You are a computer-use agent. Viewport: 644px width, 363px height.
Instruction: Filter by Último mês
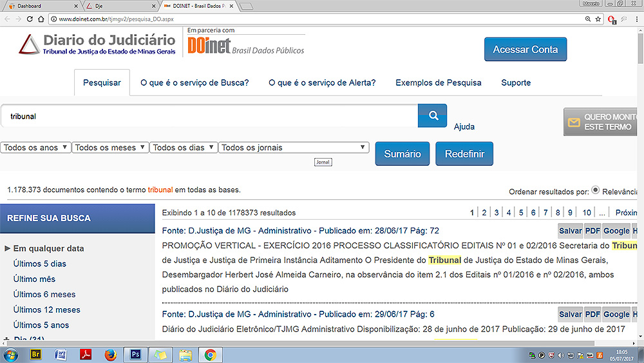34,279
